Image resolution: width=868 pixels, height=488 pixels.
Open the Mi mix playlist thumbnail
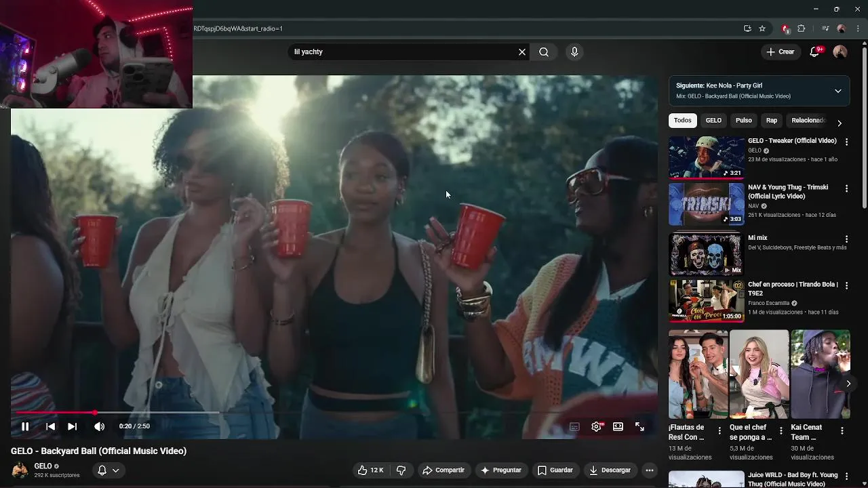[707, 255]
